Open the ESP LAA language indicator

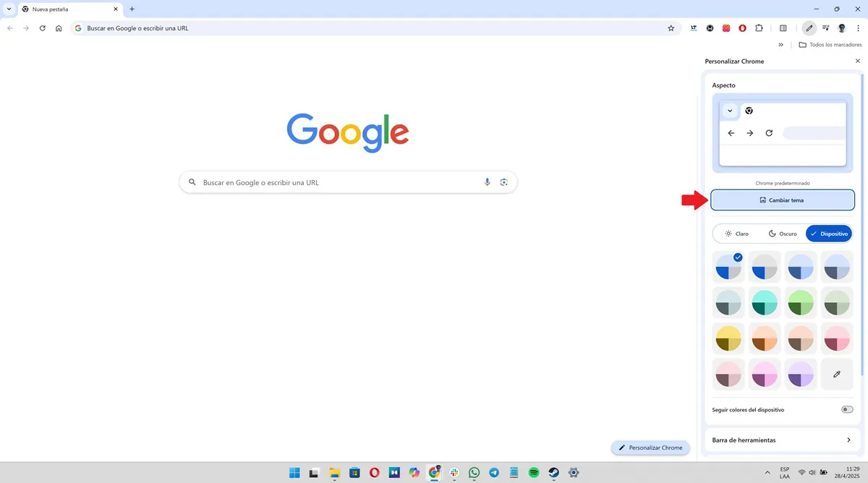point(785,473)
